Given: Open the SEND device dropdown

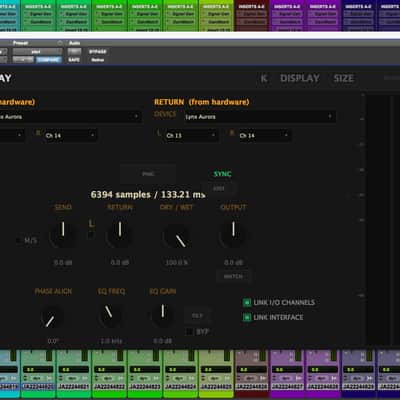Looking at the screenshot, I should coord(71,117).
